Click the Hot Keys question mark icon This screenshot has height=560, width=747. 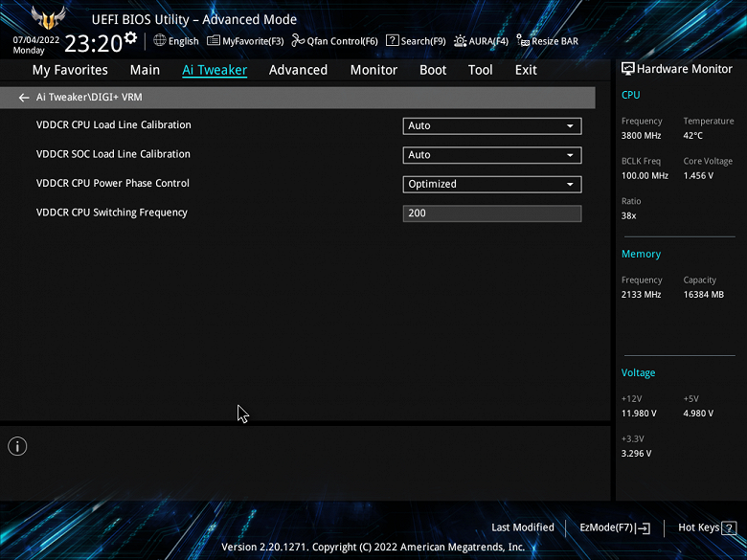tap(729, 528)
